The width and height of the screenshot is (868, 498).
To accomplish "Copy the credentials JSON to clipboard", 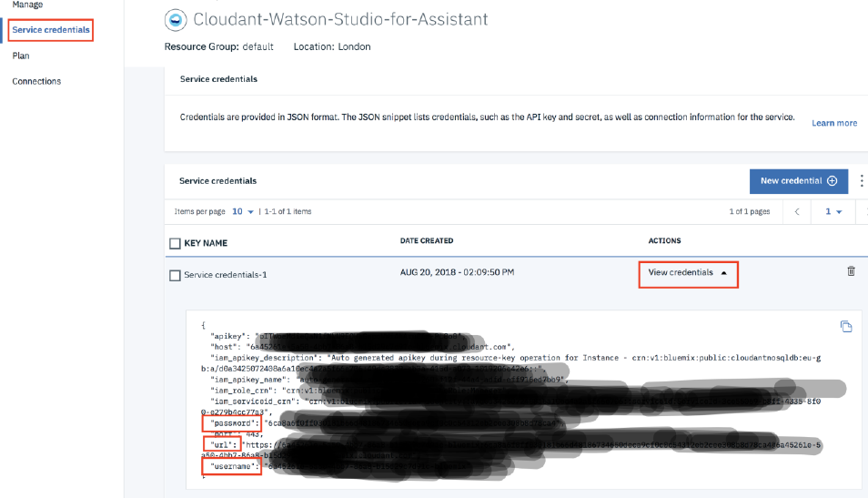I will pos(846,327).
